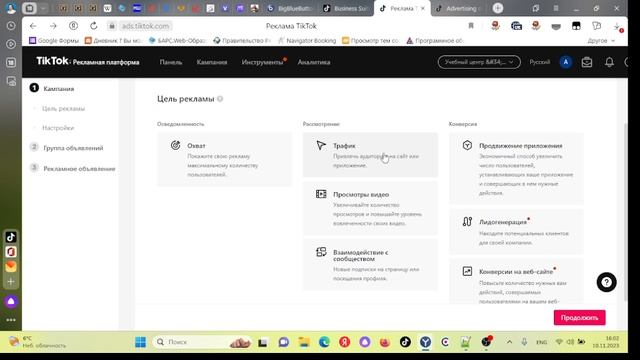The height and width of the screenshot is (360, 640).
Task: Open weather widget on taskbar
Action: click(38, 342)
